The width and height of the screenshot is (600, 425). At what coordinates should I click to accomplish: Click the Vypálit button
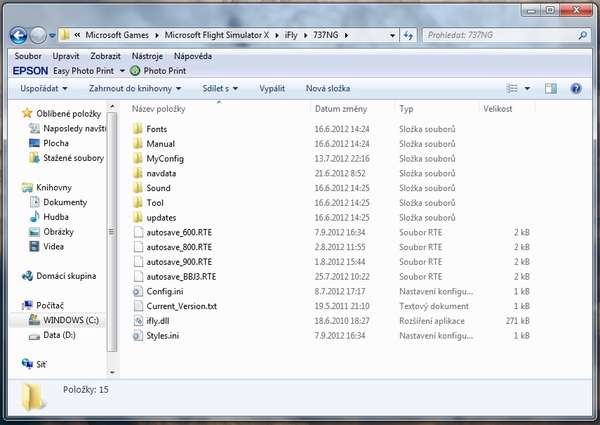[272, 88]
